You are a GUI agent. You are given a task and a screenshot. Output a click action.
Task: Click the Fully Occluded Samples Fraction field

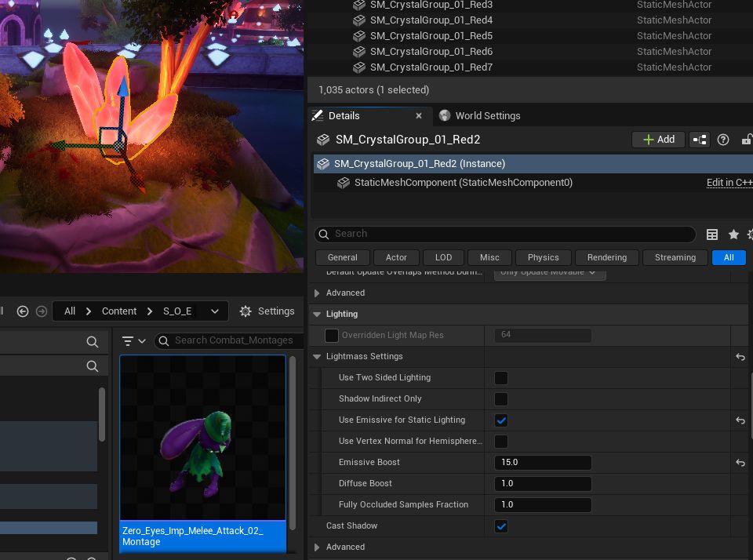click(x=543, y=505)
